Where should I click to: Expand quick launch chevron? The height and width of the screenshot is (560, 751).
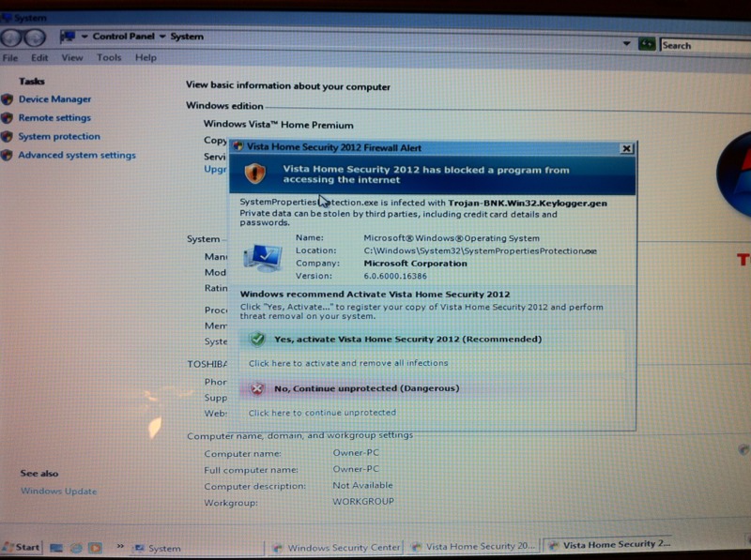pyautogui.click(x=120, y=546)
